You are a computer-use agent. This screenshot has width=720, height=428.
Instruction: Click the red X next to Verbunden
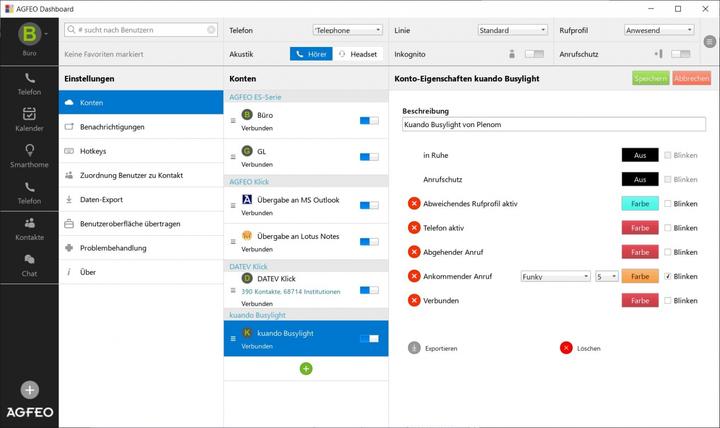pos(414,300)
